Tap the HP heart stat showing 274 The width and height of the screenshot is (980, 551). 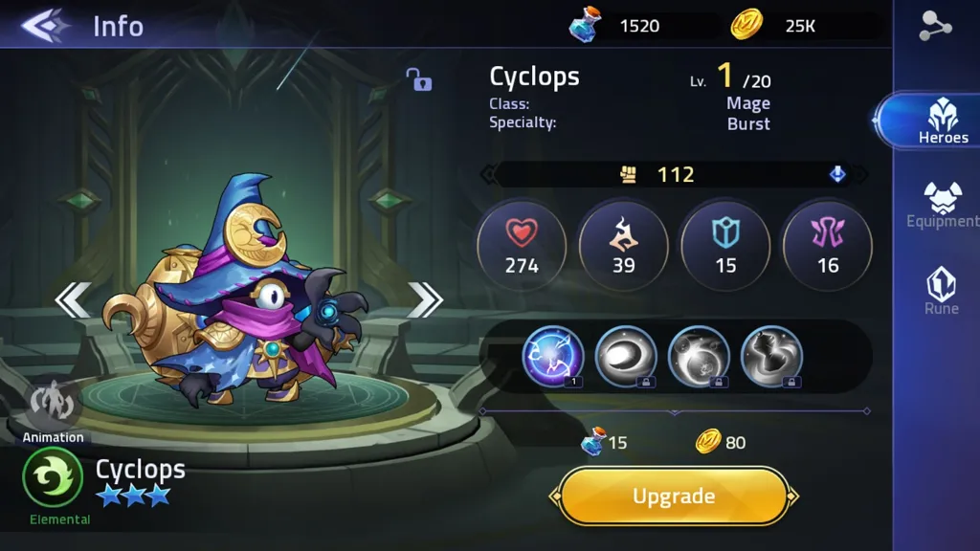[x=522, y=246]
